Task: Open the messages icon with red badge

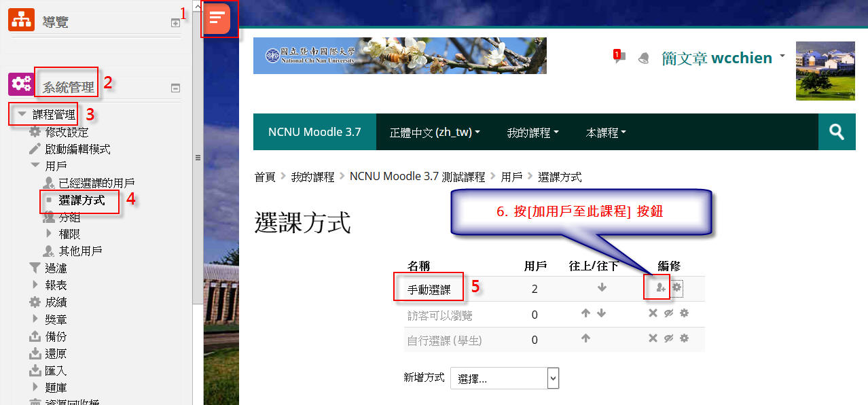Action: pyautogui.click(x=619, y=57)
